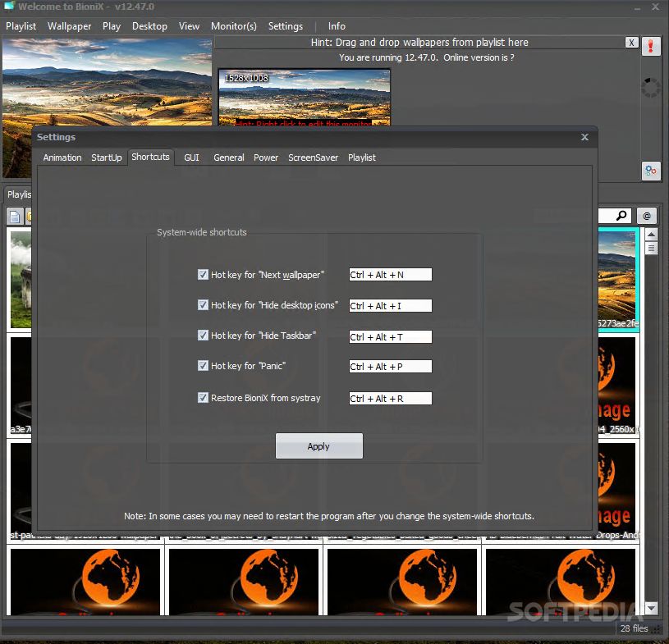
Task: Switch to the Power tab
Action: (266, 158)
